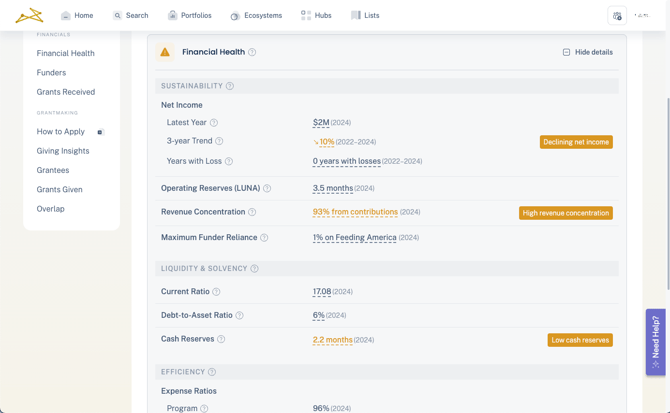
Task: Select Grants Received in the sidebar
Action: [x=66, y=92]
